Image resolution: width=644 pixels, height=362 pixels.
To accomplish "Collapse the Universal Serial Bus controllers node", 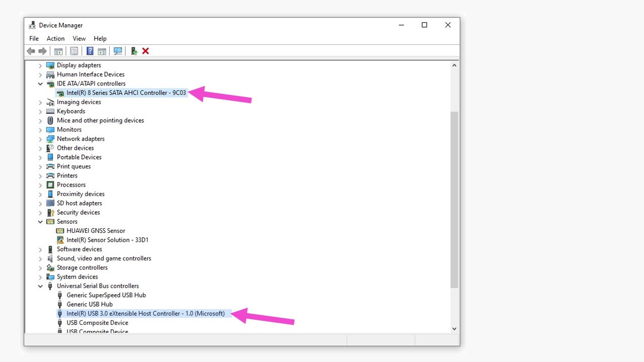I will (41, 286).
